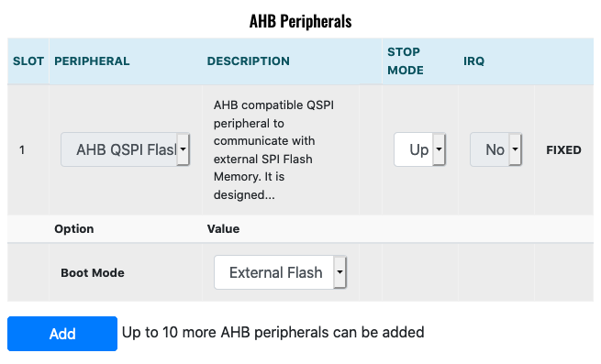Click the peripheral dropdown arrow
The height and width of the screenshot is (364, 601).
click(184, 149)
